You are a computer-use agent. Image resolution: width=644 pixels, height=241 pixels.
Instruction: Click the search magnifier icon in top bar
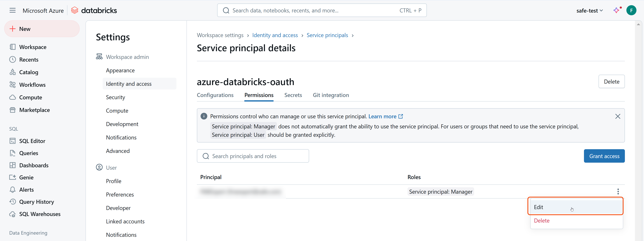(226, 11)
